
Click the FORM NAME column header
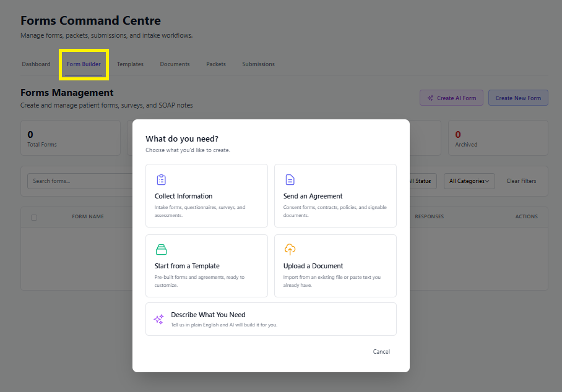tap(88, 216)
